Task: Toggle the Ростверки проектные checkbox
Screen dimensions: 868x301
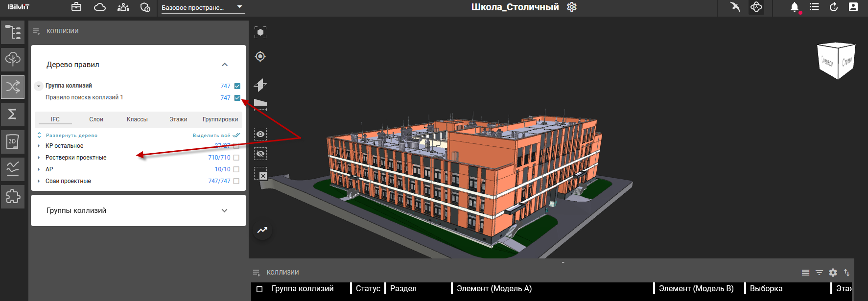Action: [236, 158]
